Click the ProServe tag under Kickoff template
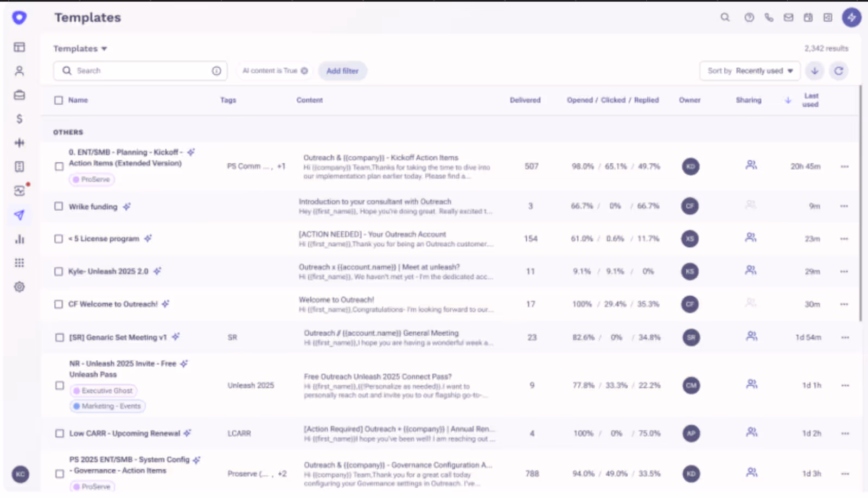Image resolution: width=868 pixels, height=498 pixels. point(92,180)
